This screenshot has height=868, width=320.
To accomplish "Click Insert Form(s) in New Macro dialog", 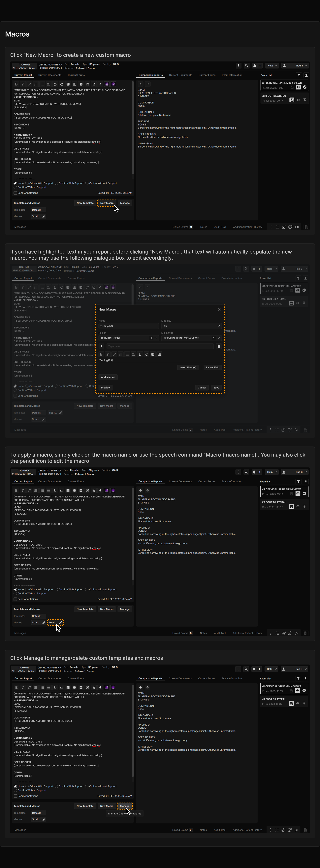I will tap(188, 368).
